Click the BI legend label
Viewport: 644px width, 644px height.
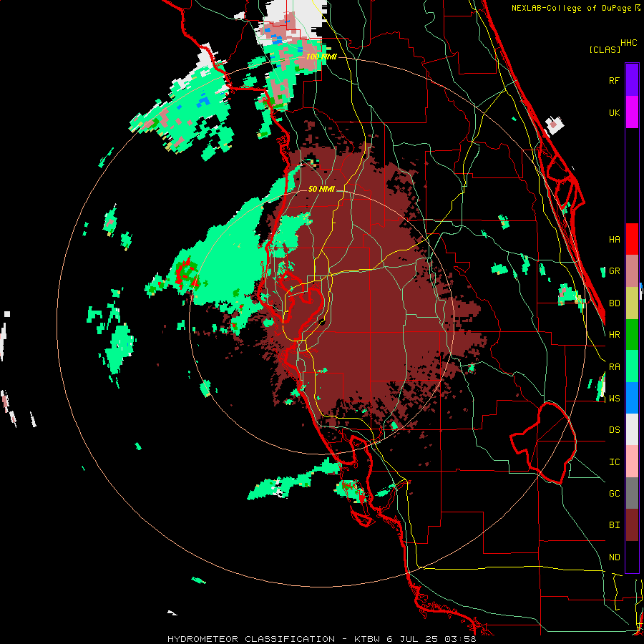tap(614, 525)
